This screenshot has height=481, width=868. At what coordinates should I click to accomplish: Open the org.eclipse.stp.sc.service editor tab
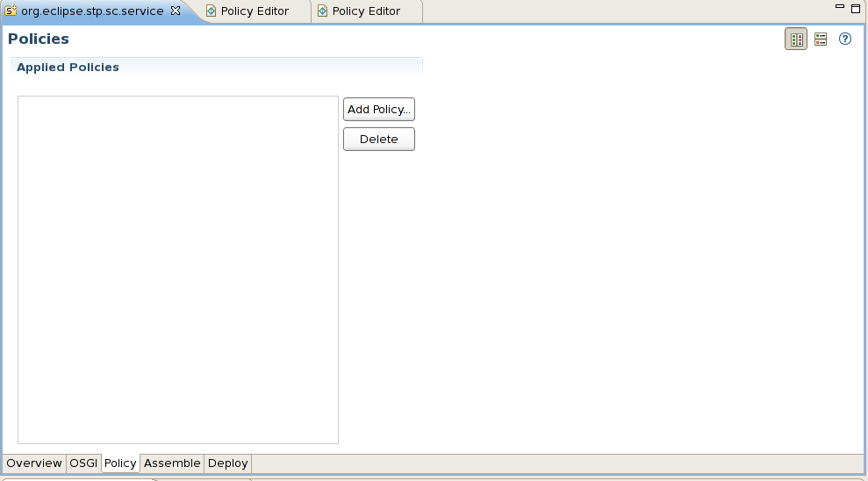click(x=92, y=11)
